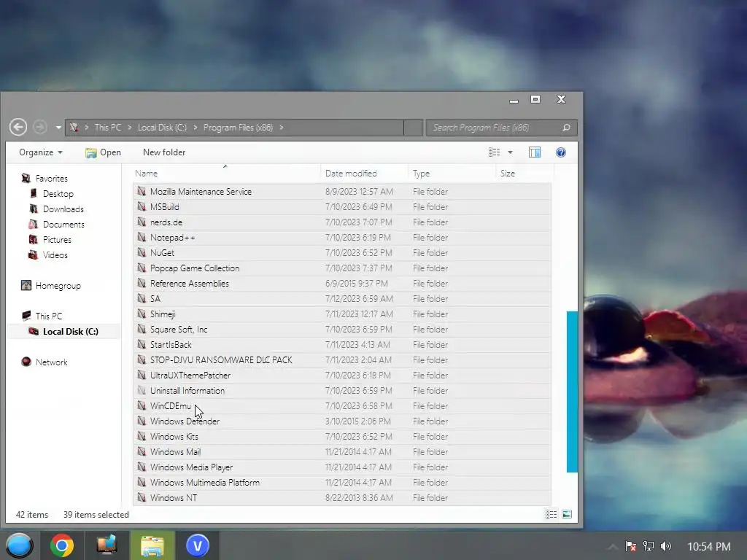Viewport: 747px width, 560px height.
Task: Select STOP-DJVU RANSOMWARE DLC PACK folder name
Action: coord(221,360)
